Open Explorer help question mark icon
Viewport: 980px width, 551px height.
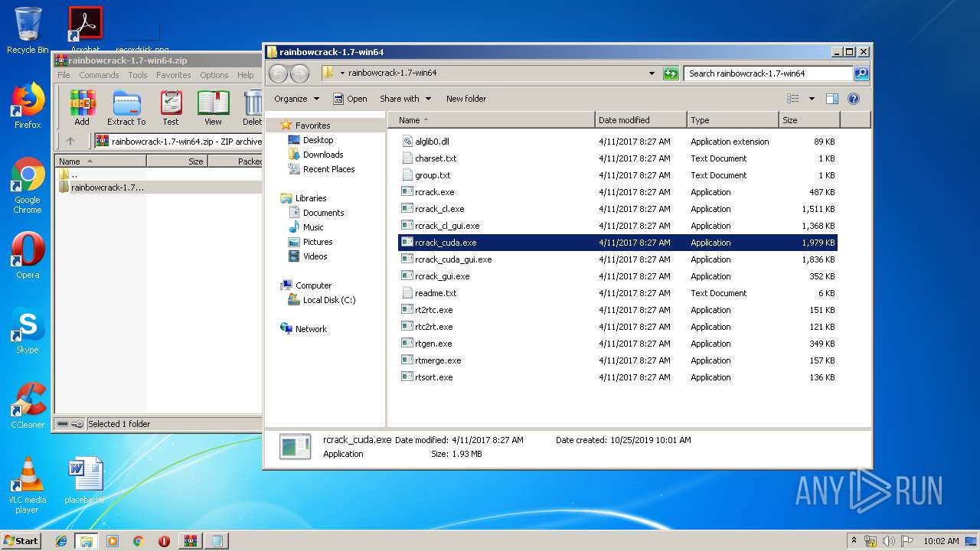click(x=854, y=99)
